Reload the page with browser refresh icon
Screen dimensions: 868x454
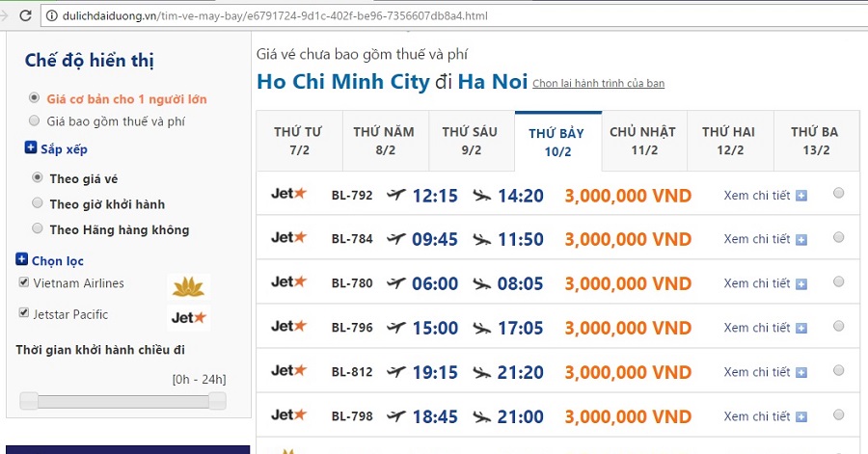25,15
